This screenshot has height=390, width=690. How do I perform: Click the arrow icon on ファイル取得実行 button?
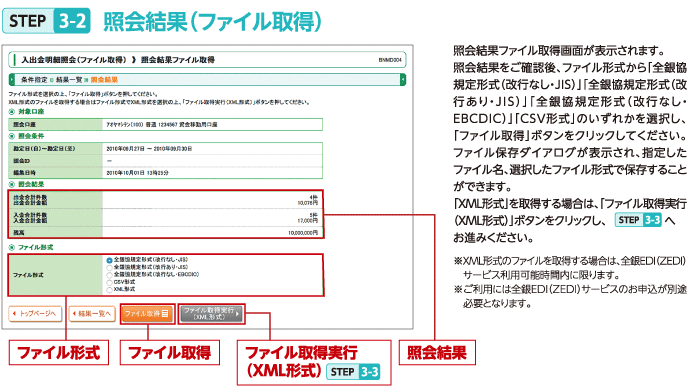pyautogui.click(x=237, y=314)
